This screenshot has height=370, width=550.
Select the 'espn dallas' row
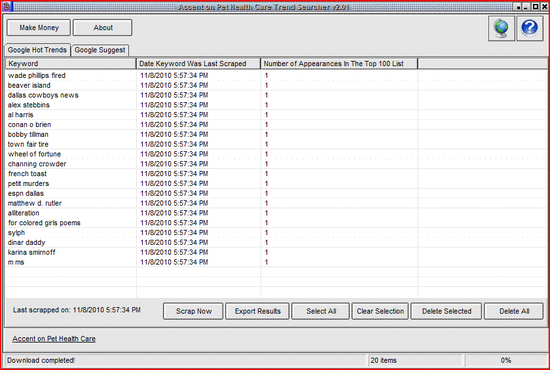[x=276, y=193]
